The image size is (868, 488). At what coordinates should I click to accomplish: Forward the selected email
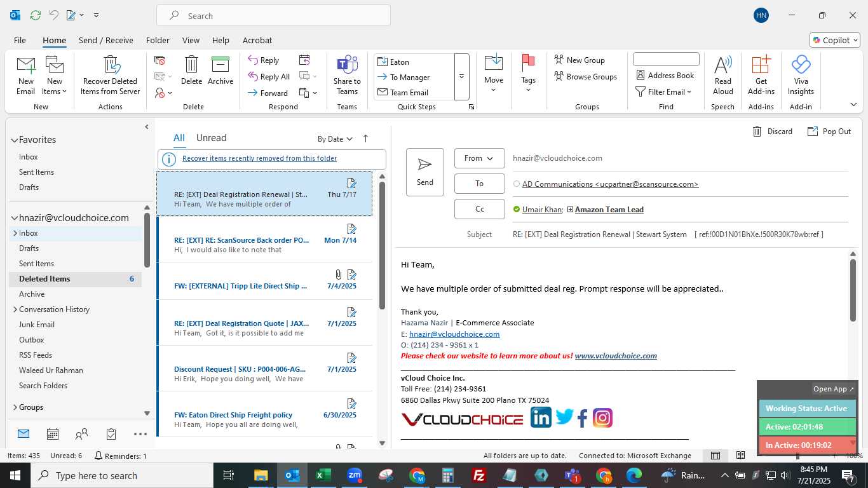(x=268, y=93)
